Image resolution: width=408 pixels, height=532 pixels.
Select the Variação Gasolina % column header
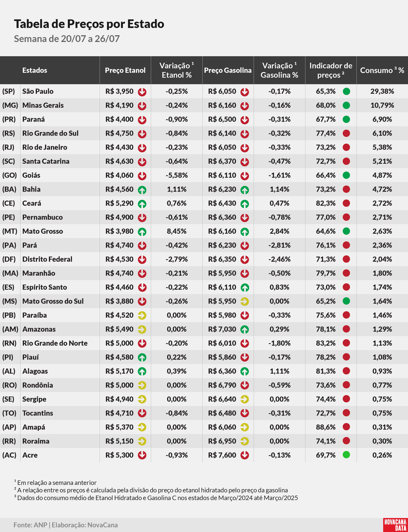pyautogui.click(x=279, y=70)
